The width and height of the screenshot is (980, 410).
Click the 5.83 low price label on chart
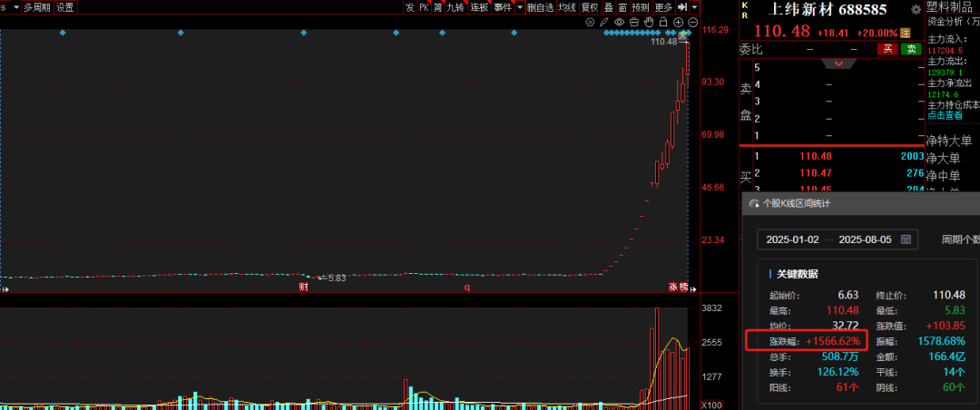pos(337,278)
